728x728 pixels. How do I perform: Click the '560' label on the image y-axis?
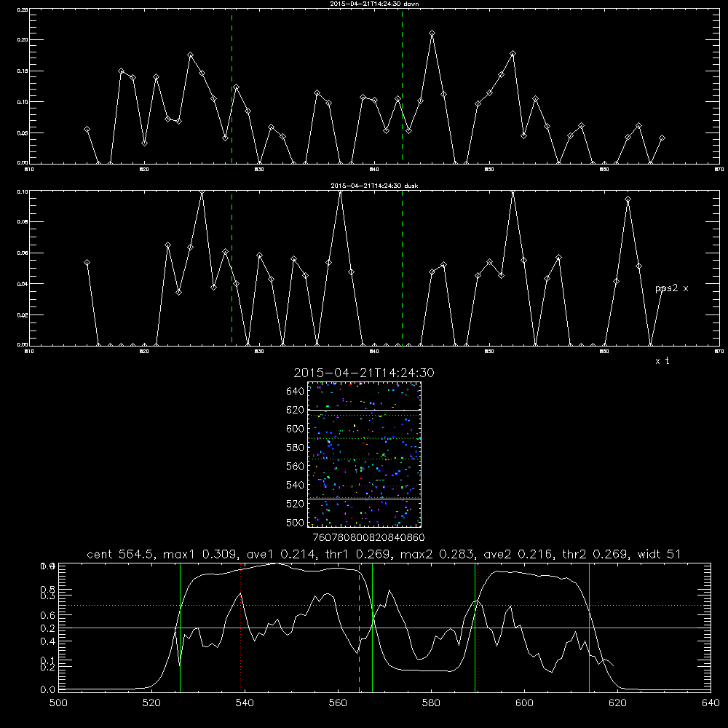click(296, 466)
